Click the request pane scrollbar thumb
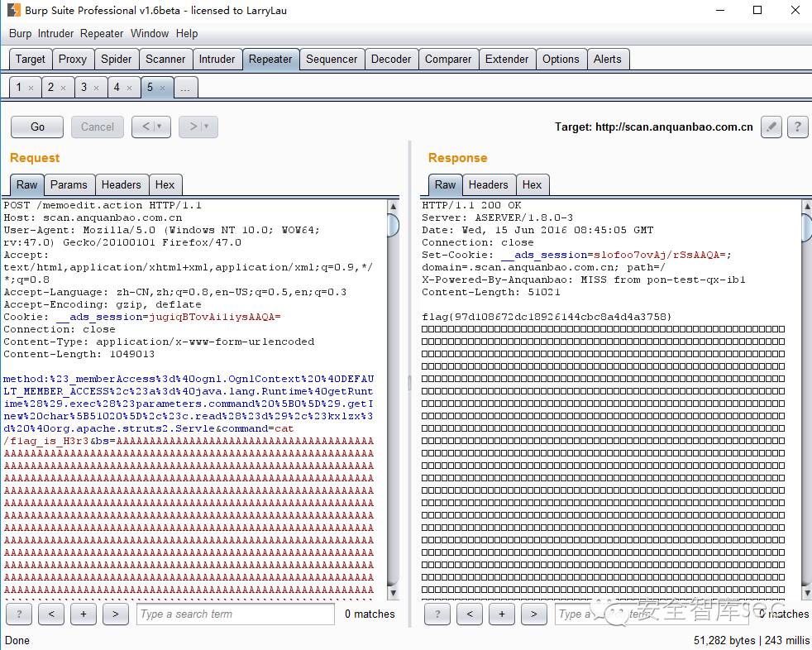The image size is (812, 650). [x=393, y=225]
